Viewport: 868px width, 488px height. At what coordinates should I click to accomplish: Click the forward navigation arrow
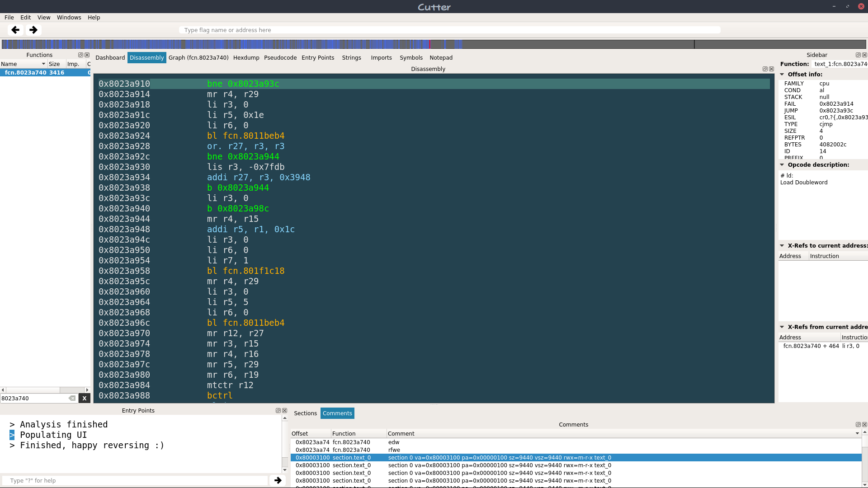(x=33, y=30)
